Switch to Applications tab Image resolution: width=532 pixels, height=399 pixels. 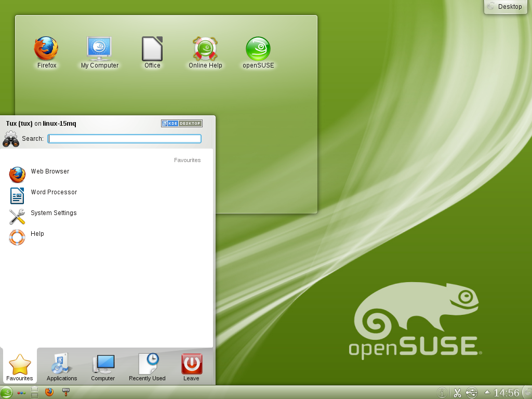click(x=62, y=367)
